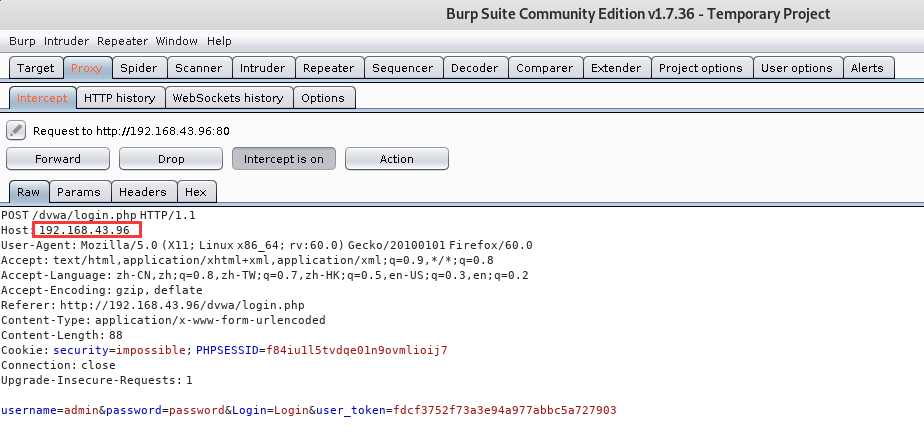Image resolution: width=924 pixels, height=445 pixels.
Task: Select the Proxy tab
Action: coord(87,68)
